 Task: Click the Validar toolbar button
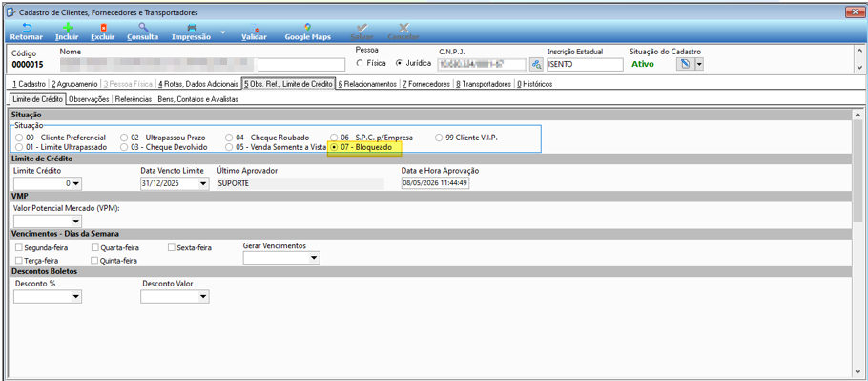click(x=254, y=32)
